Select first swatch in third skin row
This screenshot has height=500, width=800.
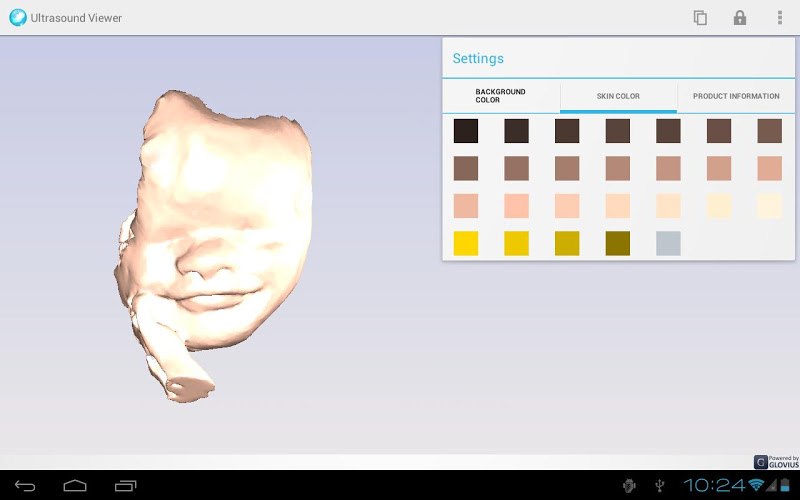(x=466, y=206)
